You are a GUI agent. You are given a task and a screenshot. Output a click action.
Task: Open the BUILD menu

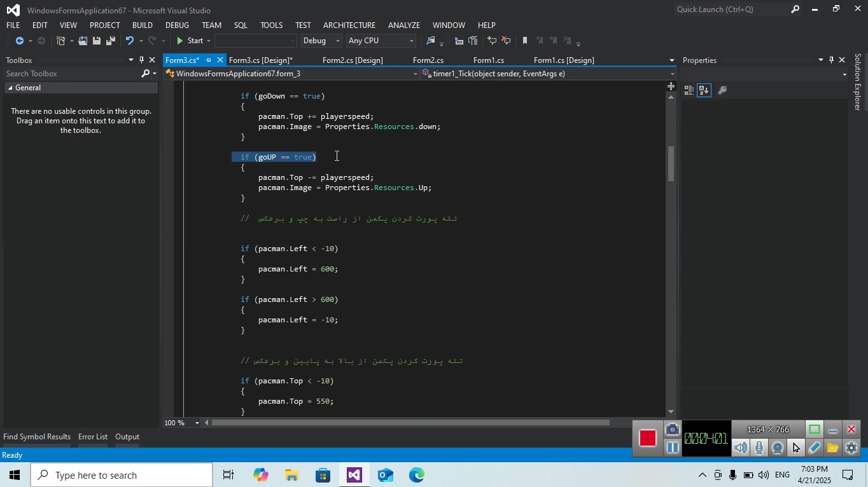click(142, 25)
